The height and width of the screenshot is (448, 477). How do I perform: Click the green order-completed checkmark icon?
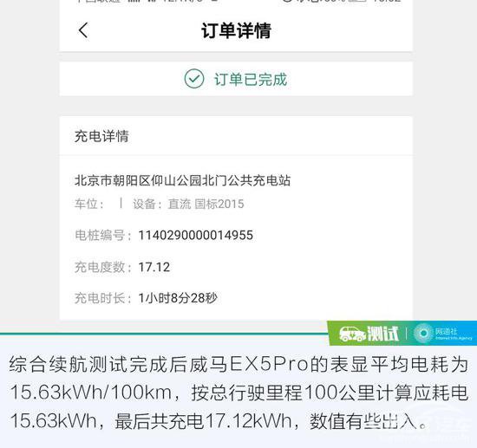(x=193, y=79)
